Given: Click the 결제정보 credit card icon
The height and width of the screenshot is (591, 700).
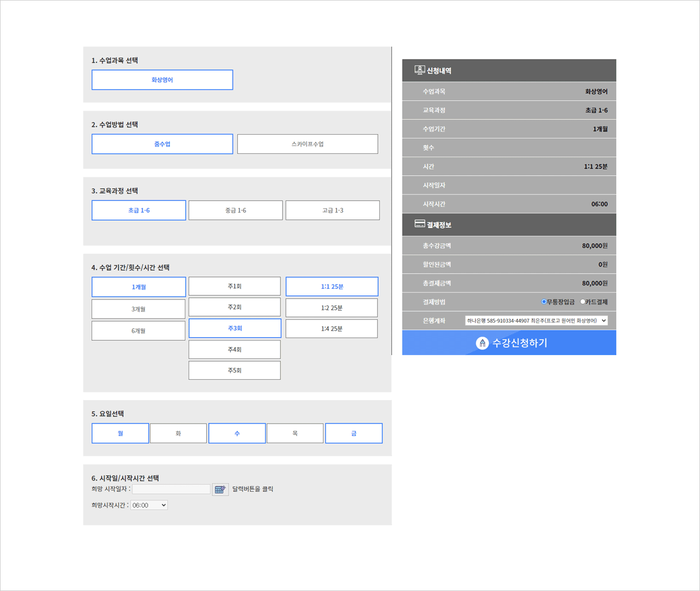Looking at the screenshot, I should tap(419, 224).
